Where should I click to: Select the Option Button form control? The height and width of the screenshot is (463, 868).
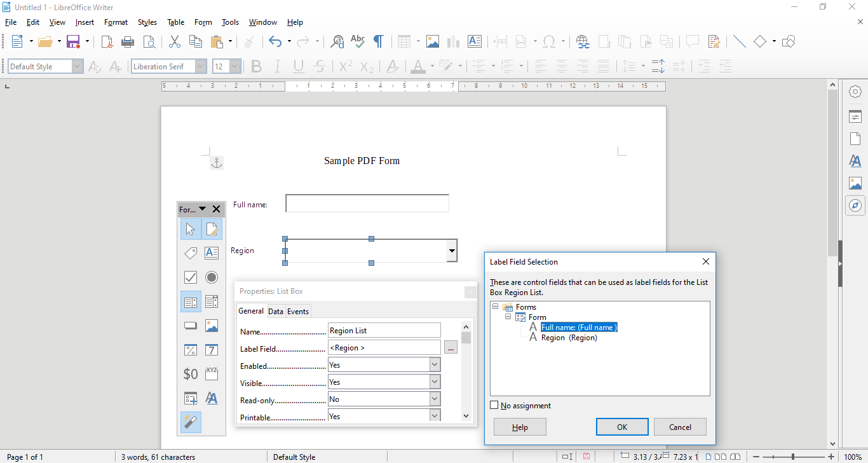click(x=212, y=277)
